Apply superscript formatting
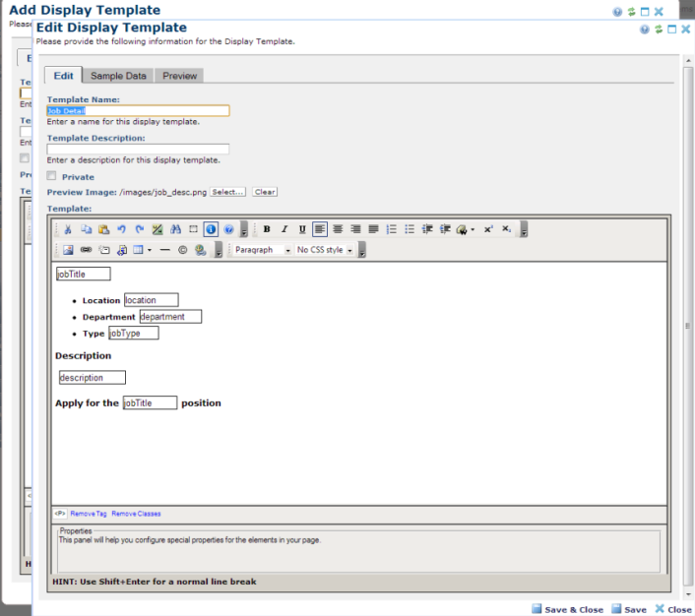Image resolution: width=695 pixels, height=616 pixels. click(x=488, y=229)
